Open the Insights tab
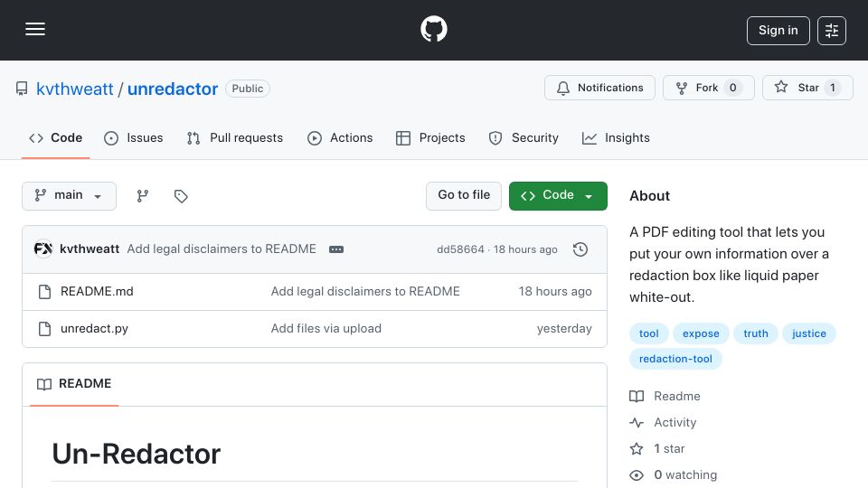This screenshot has width=868, height=488. pos(616,137)
